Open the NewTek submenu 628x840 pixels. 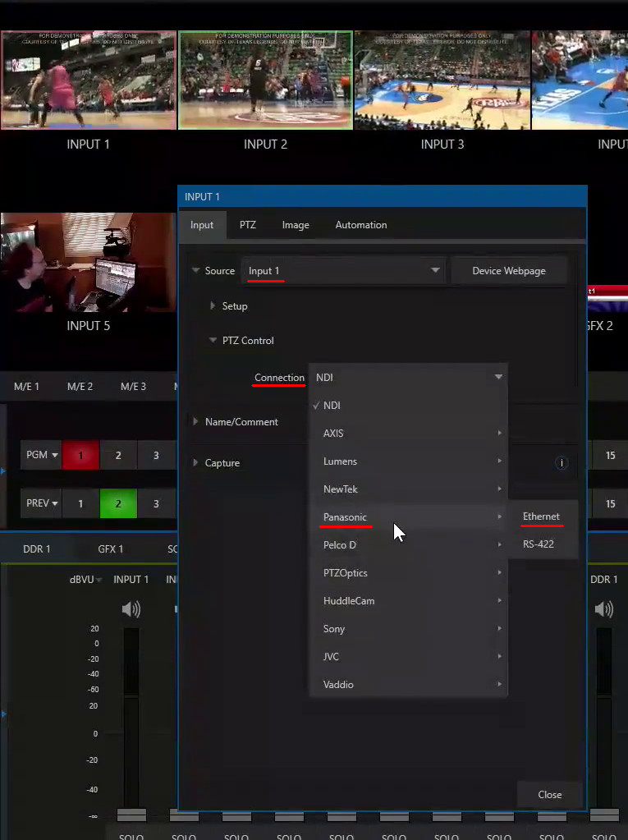[409, 489]
